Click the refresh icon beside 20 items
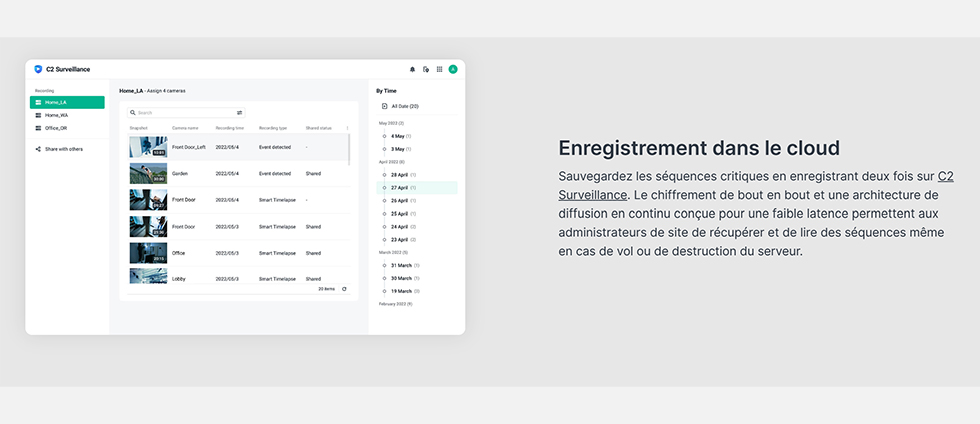 click(344, 289)
